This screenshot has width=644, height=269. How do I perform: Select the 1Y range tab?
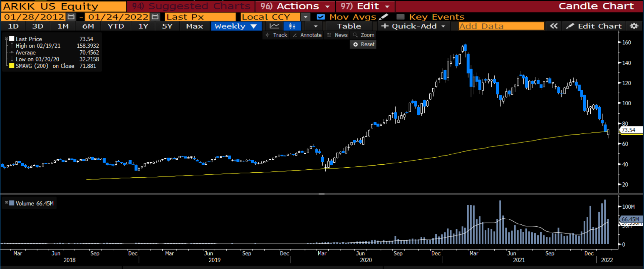pos(143,26)
